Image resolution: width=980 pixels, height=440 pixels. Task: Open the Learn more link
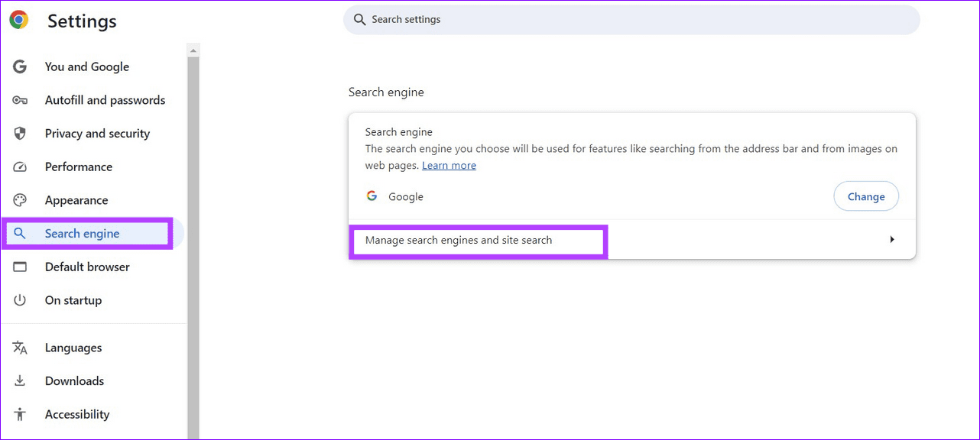[449, 165]
